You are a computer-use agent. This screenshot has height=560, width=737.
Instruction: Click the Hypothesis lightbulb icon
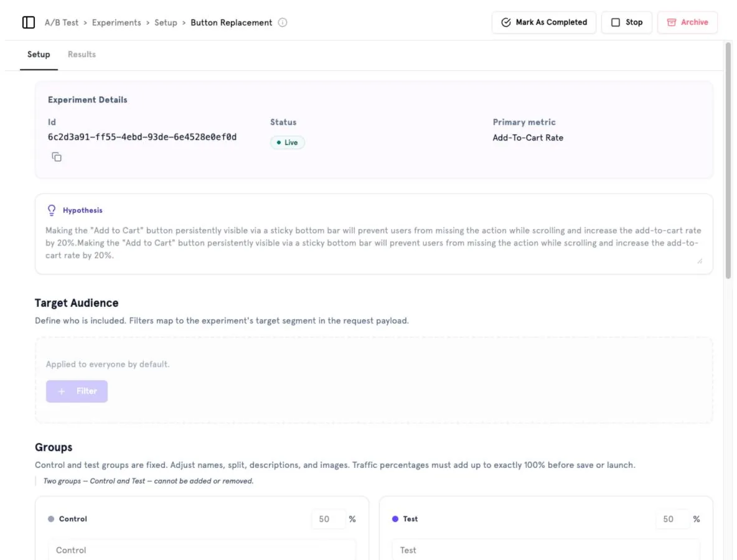click(52, 210)
